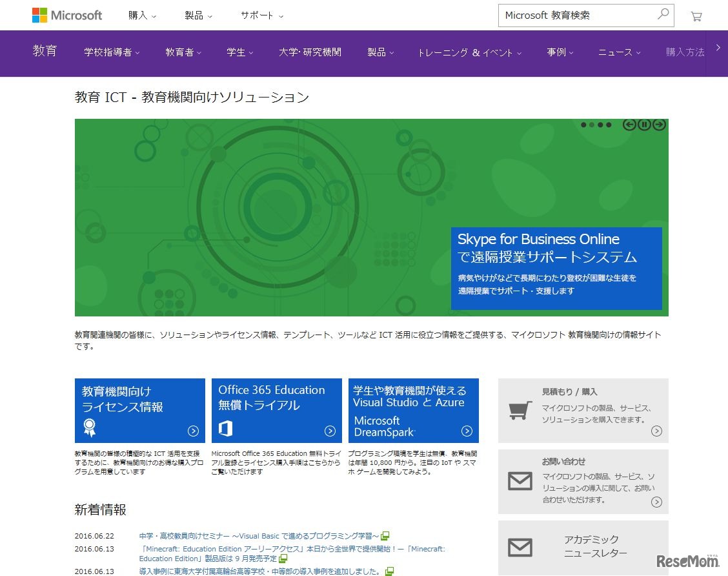Click the envelope icon beside アカデミック ニュースレター
Viewport: 728px width, 576px height.
pyautogui.click(x=520, y=548)
